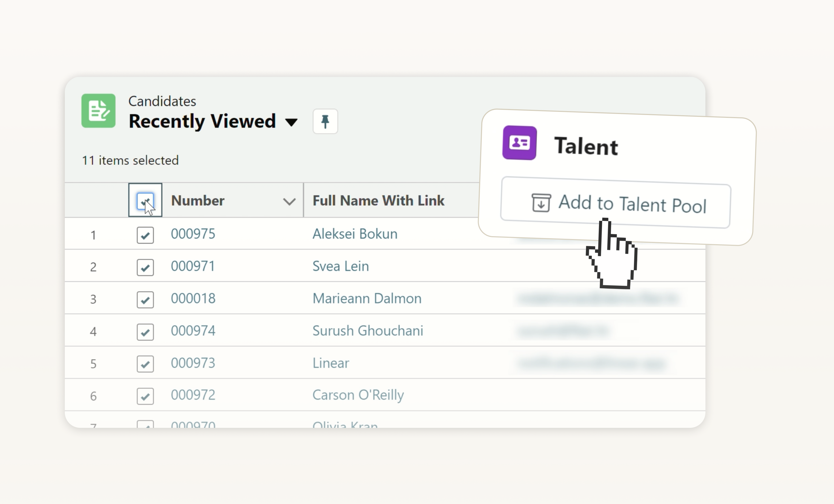834x504 pixels.
Task: Uncheck the checkbox for candidate 000971
Action: [x=145, y=267]
